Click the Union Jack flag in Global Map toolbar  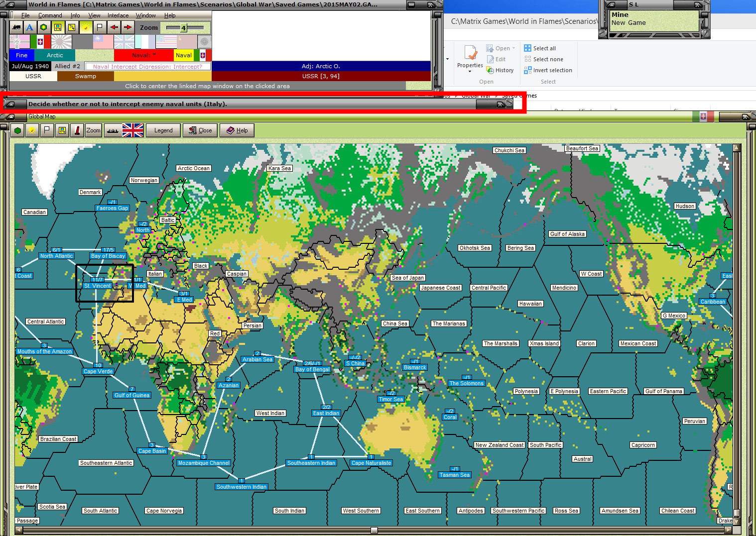pos(133,130)
